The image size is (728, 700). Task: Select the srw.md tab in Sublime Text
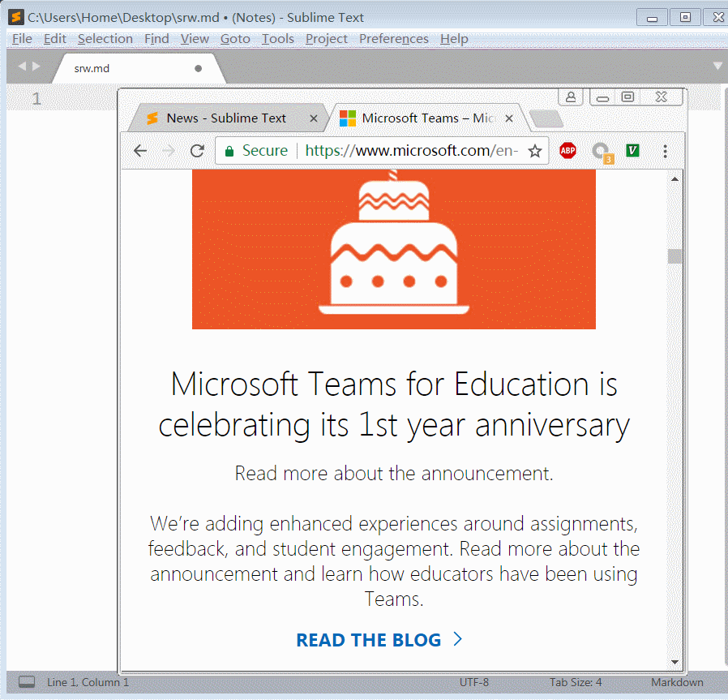139,68
